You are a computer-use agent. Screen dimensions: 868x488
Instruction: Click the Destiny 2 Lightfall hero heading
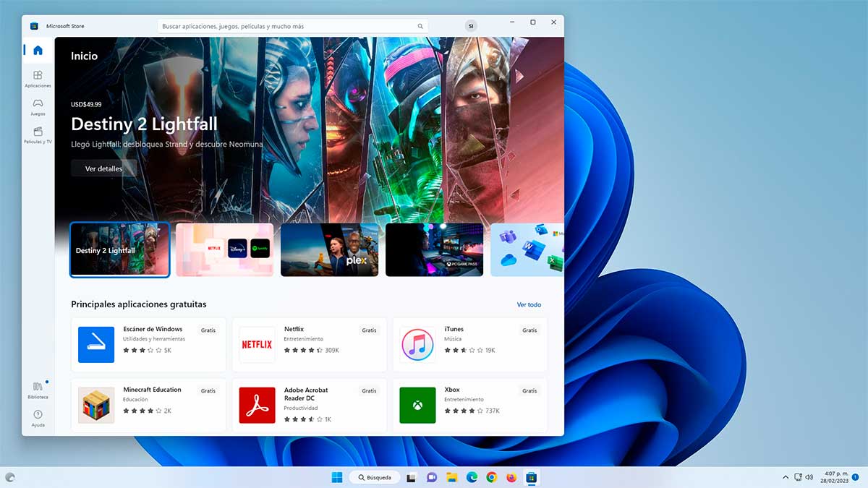pyautogui.click(x=144, y=123)
